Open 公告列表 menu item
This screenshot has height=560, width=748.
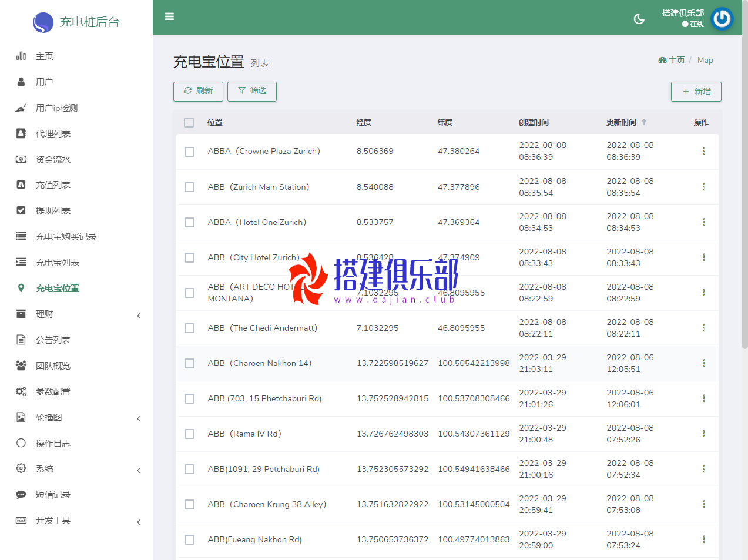(53, 340)
